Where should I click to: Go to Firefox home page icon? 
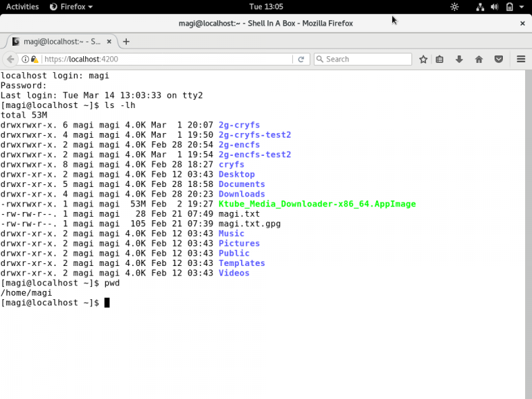(x=479, y=60)
